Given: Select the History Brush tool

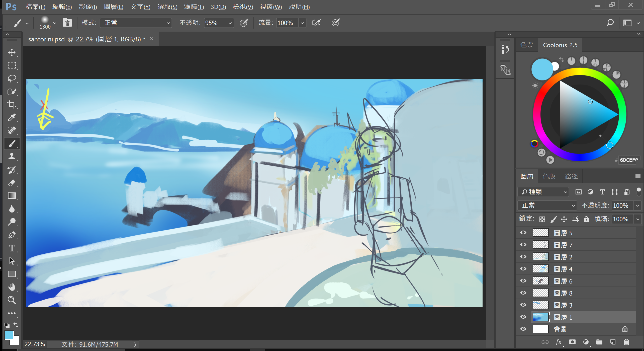Looking at the screenshot, I should coord(12,170).
